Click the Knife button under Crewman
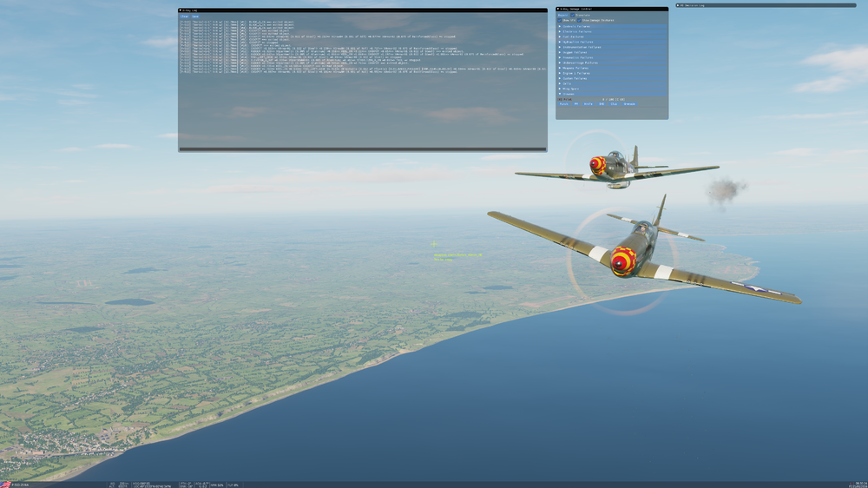The image size is (868, 488). (x=589, y=103)
